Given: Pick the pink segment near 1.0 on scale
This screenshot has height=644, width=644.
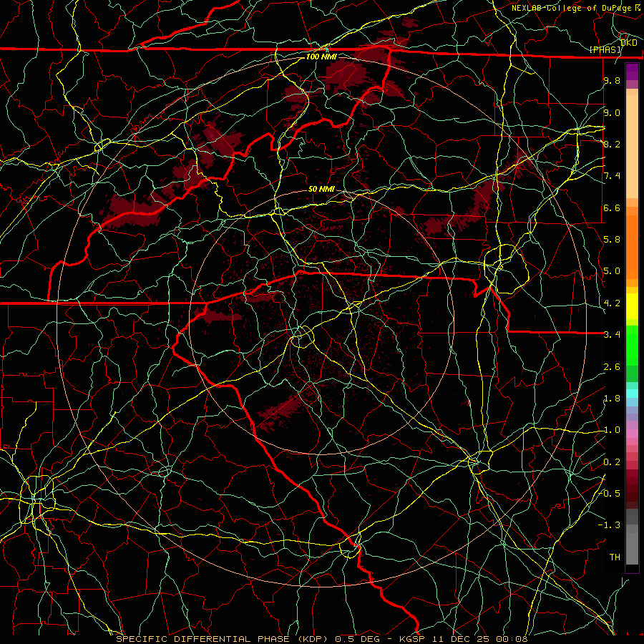Looking at the screenshot, I should tap(632, 434).
